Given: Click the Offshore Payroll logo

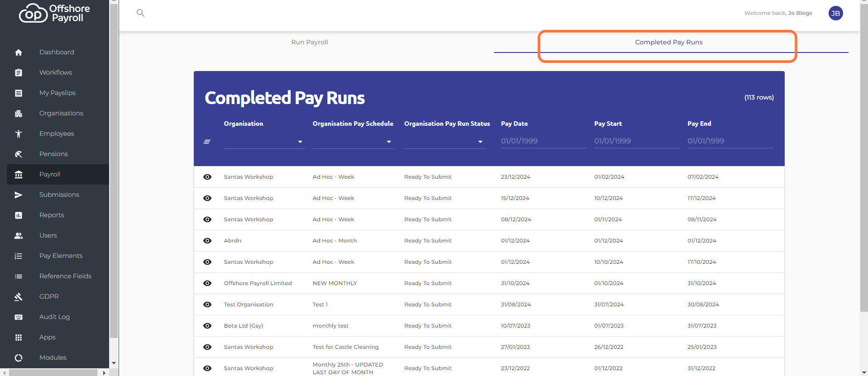Looking at the screenshot, I should [54, 13].
